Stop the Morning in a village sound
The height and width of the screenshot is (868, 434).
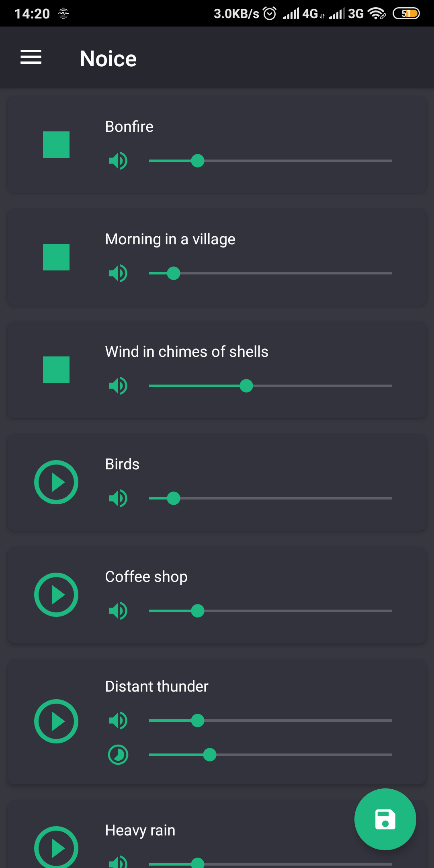click(56, 257)
